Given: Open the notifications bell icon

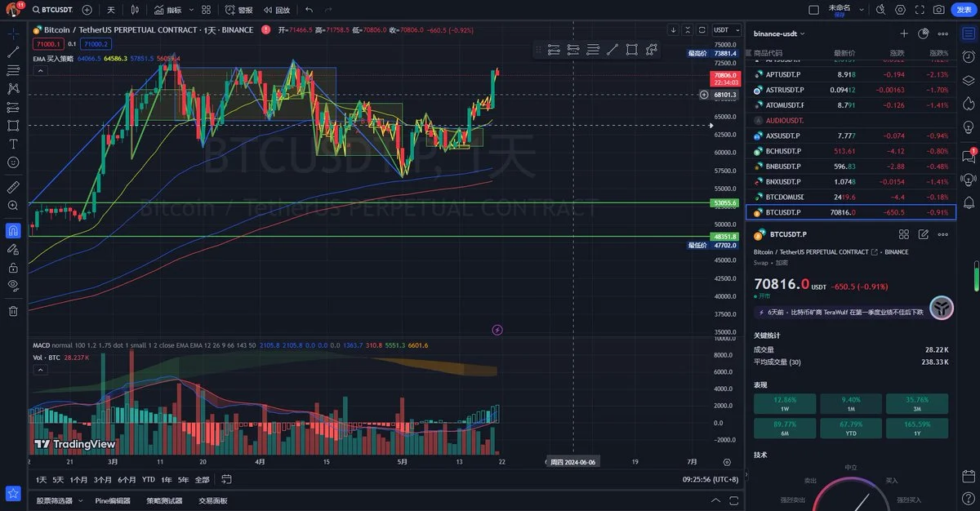Looking at the screenshot, I should tap(969, 202).
